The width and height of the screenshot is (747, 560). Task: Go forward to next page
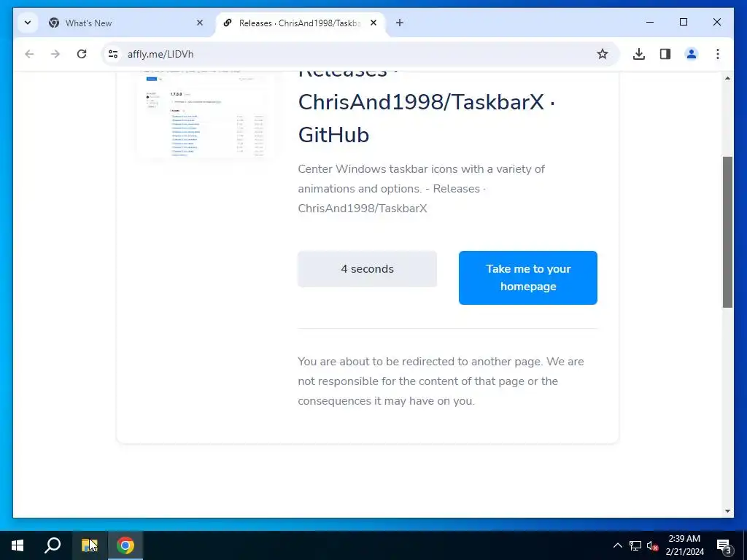click(x=55, y=54)
